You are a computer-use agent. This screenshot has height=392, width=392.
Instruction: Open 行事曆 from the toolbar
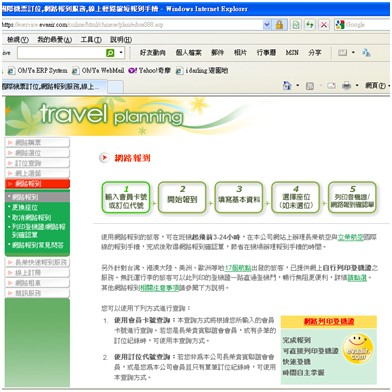click(x=266, y=53)
